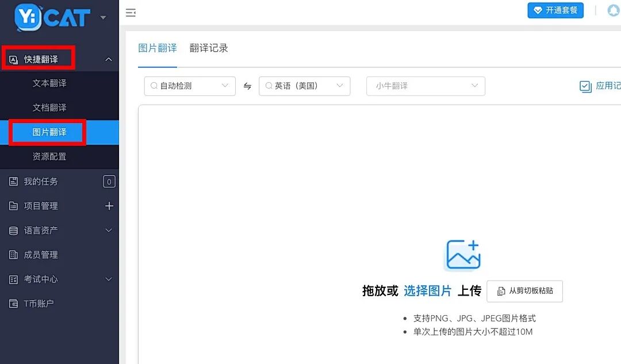The image size is (621, 364).
Task: Open notifications via the bell icon
Action: point(613,10)
